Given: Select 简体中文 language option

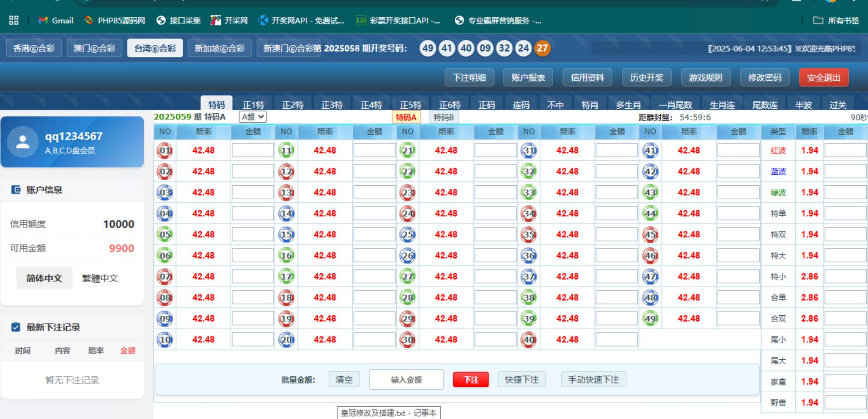Looking at the screenshot, I should pos(44,278).
